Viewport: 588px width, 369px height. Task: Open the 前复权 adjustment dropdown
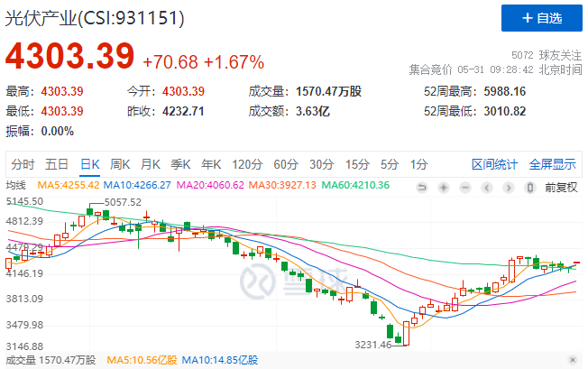559,187
